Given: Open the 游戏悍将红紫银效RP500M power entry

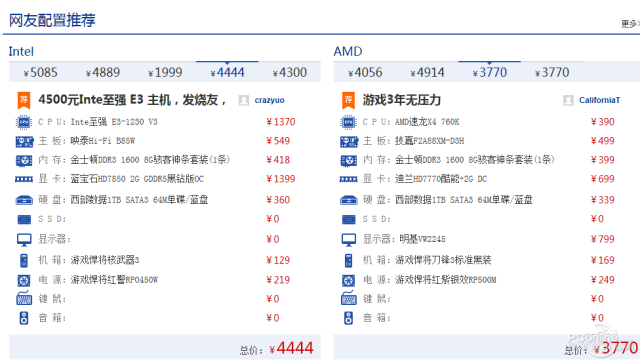Looking at the screenshot, I should [x=445, y=280].
